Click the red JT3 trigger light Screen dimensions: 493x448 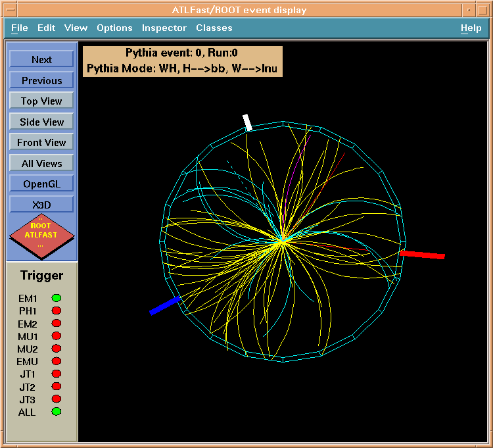point(57,399)
